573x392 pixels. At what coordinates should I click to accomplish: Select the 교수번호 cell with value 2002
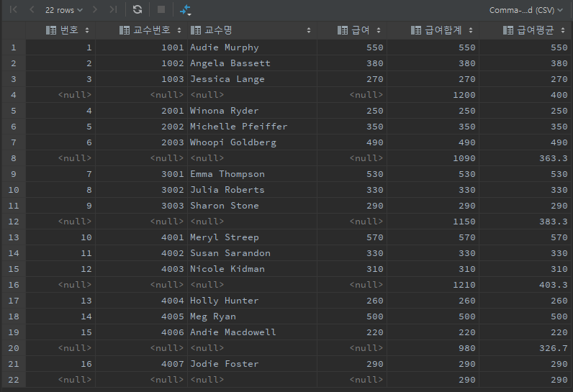tap(141, 127)
